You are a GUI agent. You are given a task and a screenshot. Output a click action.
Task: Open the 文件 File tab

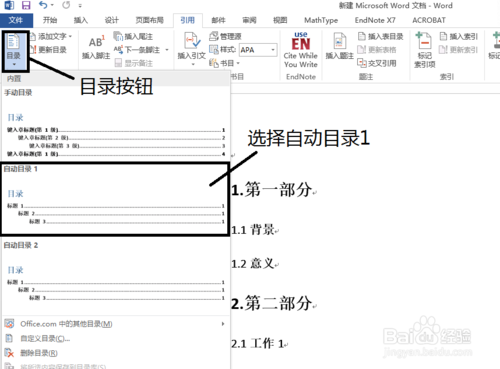[16, 20]
